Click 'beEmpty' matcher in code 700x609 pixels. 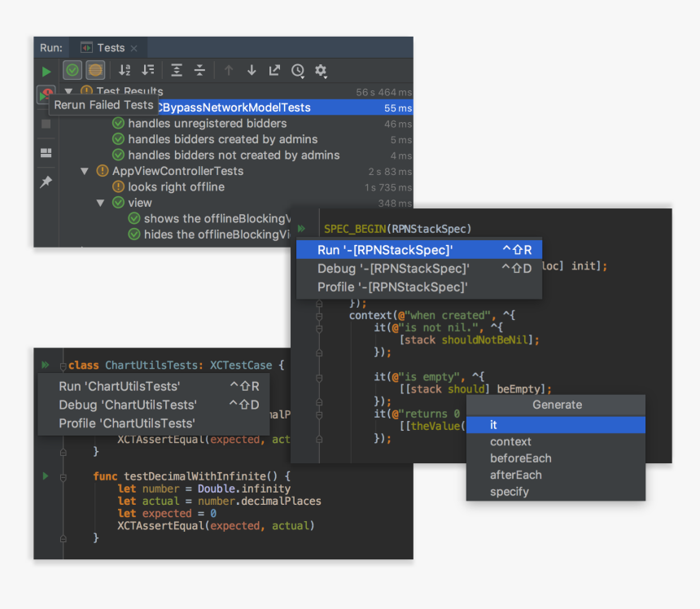point(518,389)
